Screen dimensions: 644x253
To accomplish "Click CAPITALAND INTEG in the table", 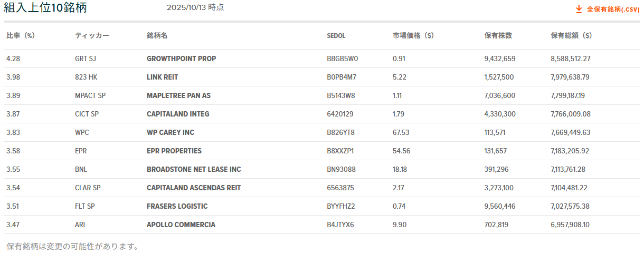I will click(178, 114).
